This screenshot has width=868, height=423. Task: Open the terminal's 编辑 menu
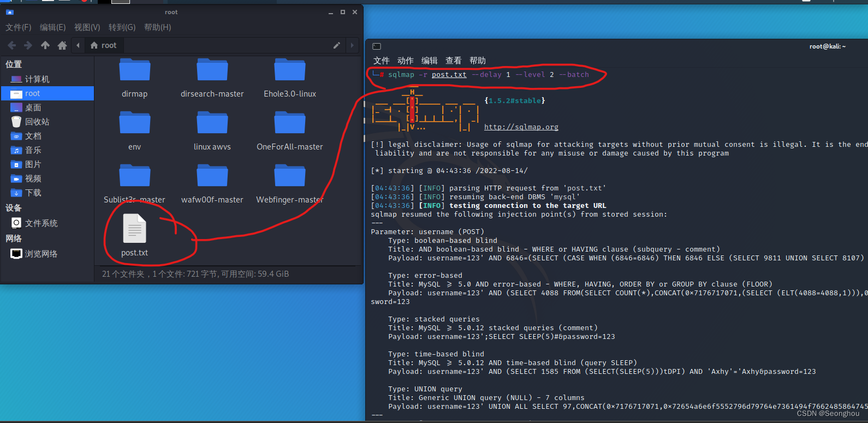click(x=430, y=61)
